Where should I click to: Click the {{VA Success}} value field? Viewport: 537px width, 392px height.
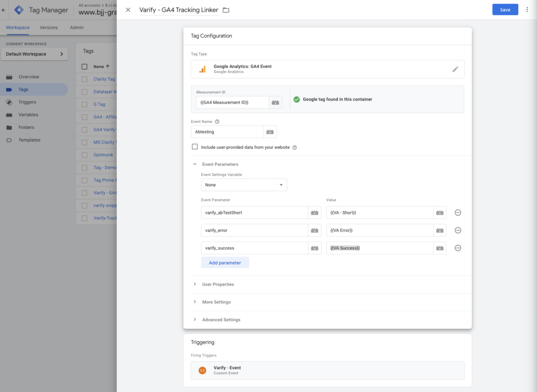(380, 248)
